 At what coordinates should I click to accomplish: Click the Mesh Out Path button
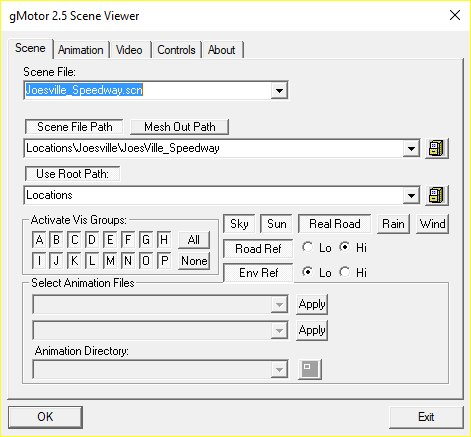[179, 127]
